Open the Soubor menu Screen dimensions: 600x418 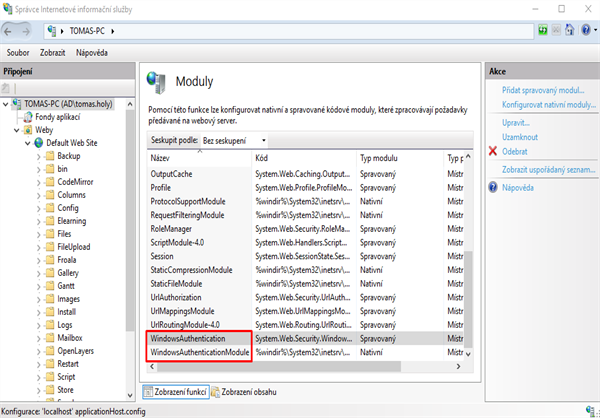pyautogui.click(x=18, y=53)
